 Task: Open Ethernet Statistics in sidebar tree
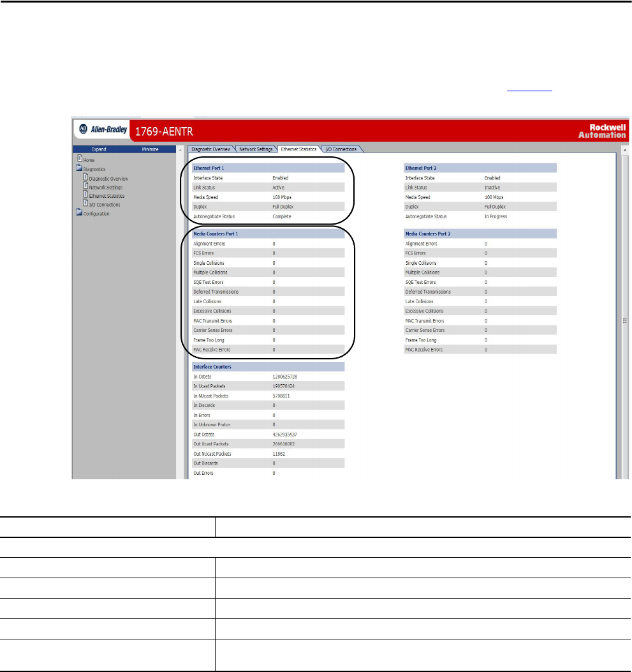(x=107, y=196)
